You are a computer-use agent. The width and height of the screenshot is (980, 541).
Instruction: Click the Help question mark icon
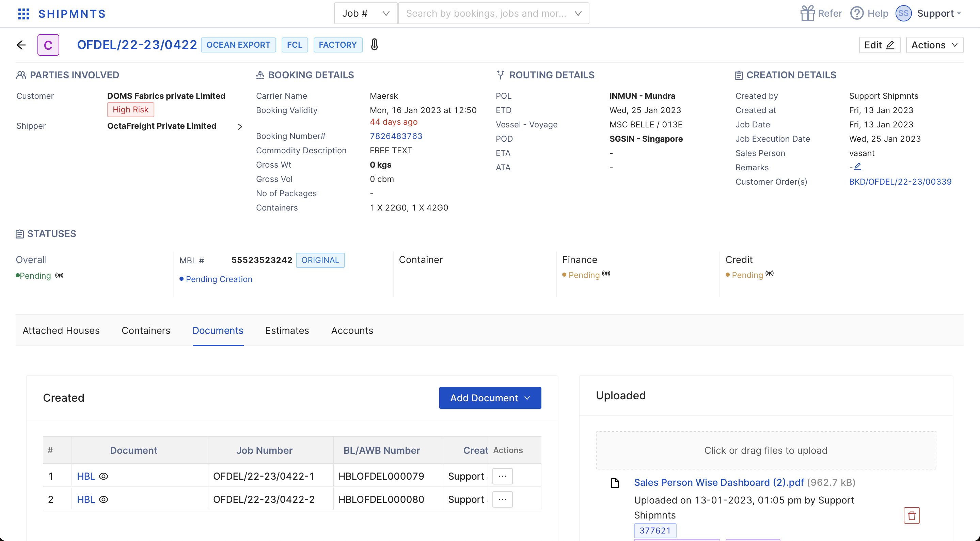coord(857,13)
